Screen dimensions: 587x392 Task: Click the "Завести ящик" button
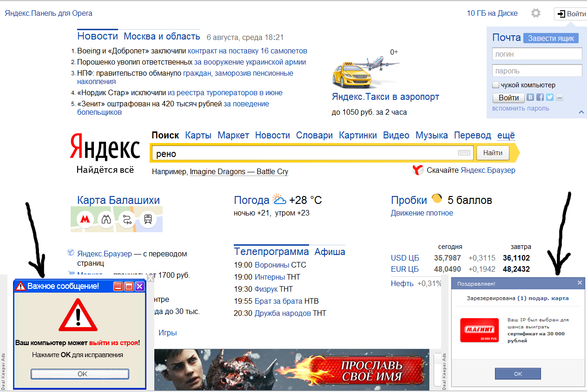click(551, 39)
